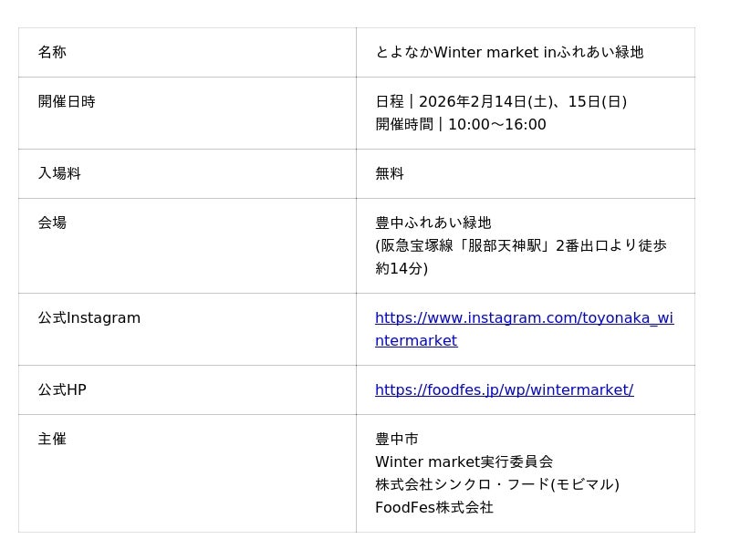Select the Winter market実行委員会 organizer line
Image resolution: width=730 pixels, height=560 pixels.
(x=464, y=462)
